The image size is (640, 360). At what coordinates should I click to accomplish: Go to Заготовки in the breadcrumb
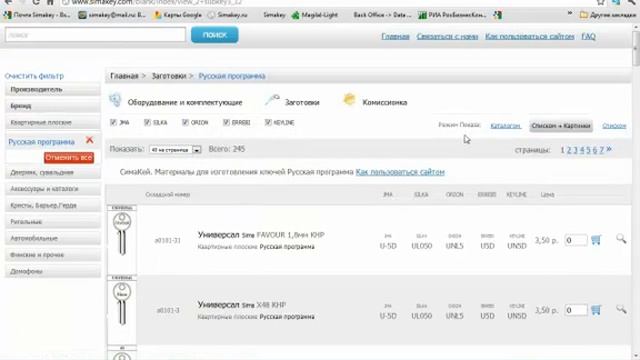(x=169, y=76)
